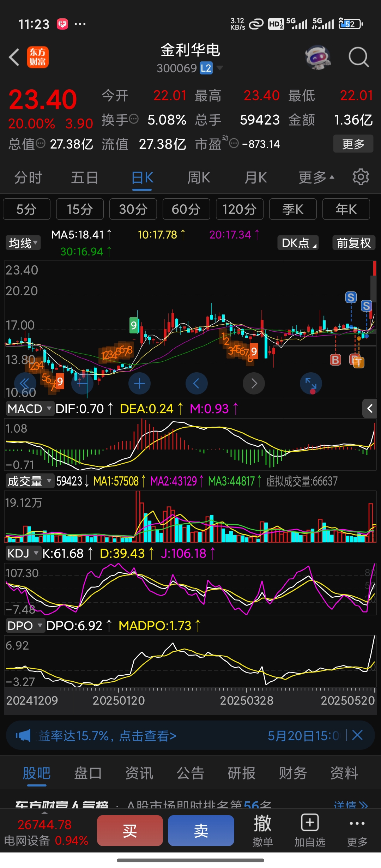Open the 财务 tab
This screenshot has height=868, width=381.
pyautogui.click(x=293, y=773)
